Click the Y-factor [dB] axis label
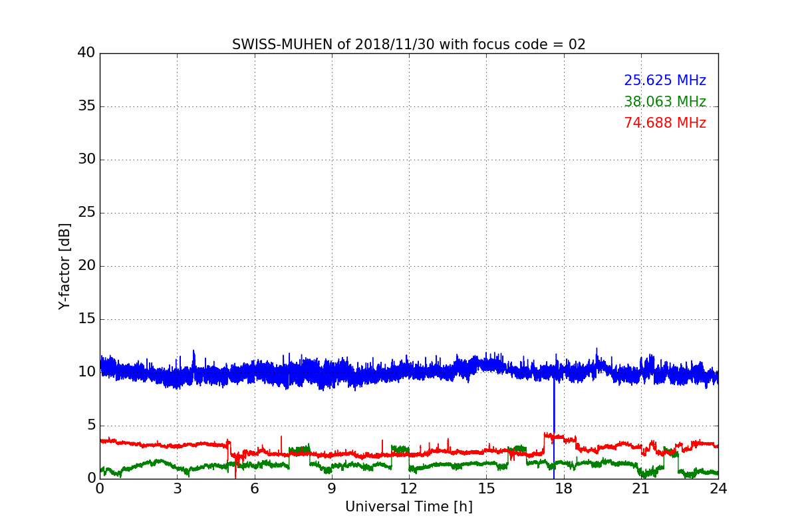 (65, 266)
